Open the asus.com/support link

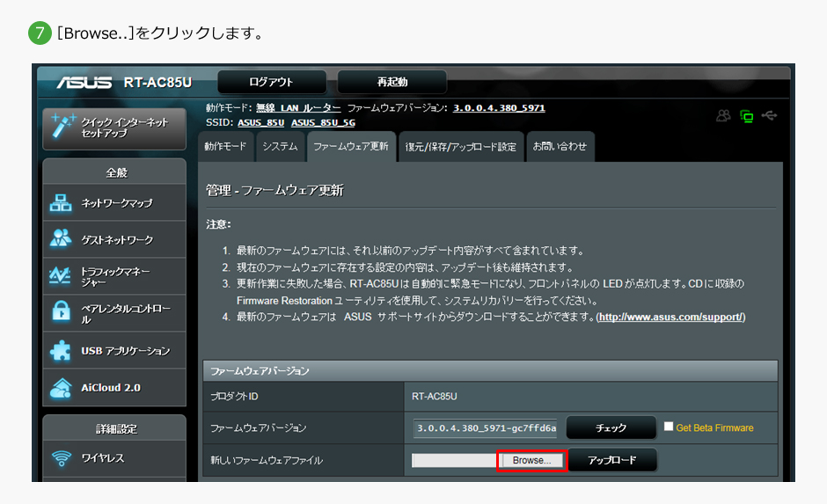coord(670,318)
